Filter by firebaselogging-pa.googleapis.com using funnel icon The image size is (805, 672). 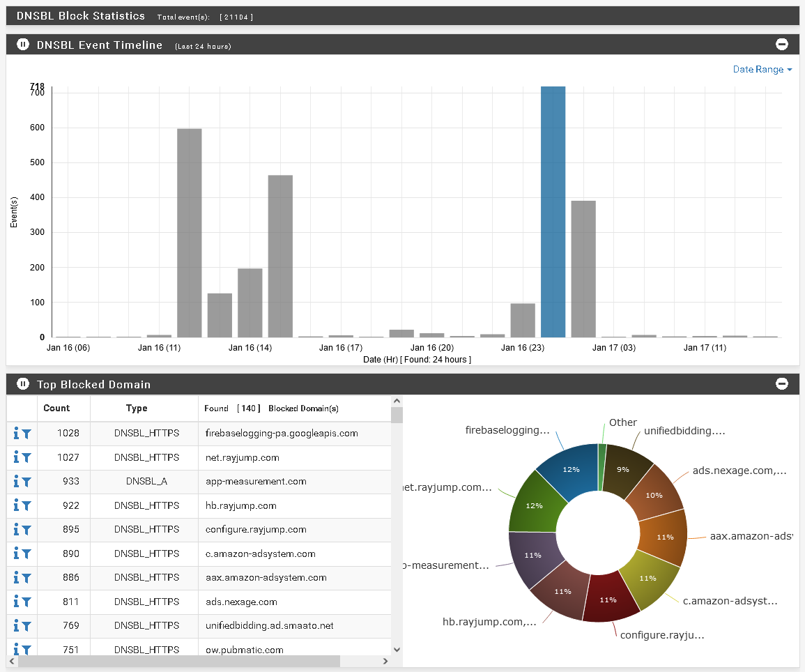[x=26, y=434]
